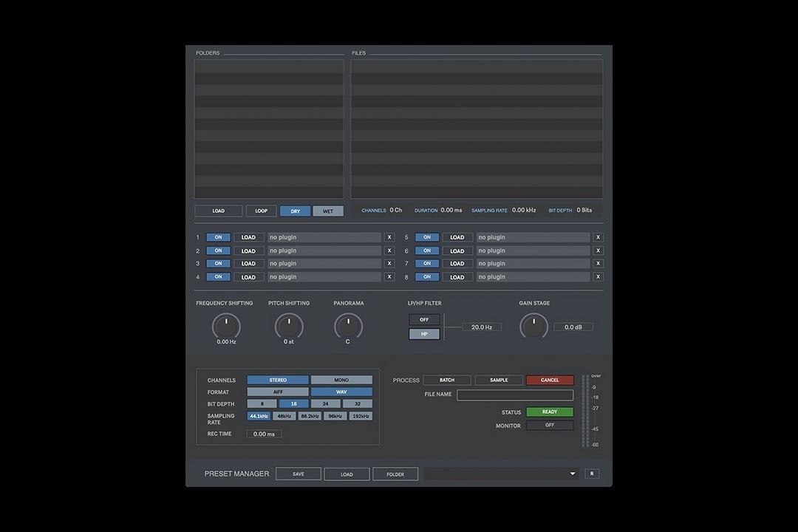The image size is (798, 532).
Task: Enable LOOP playback
Action: point(261,211)
